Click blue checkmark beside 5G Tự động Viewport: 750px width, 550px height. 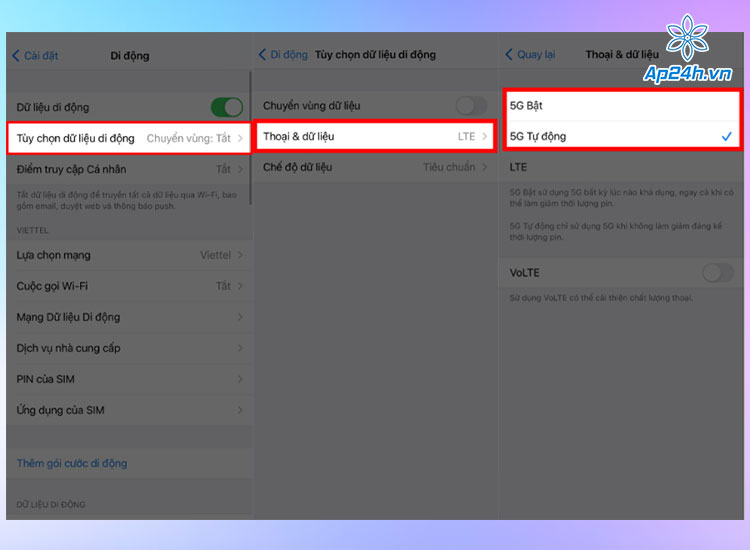(x=726, y=136)
